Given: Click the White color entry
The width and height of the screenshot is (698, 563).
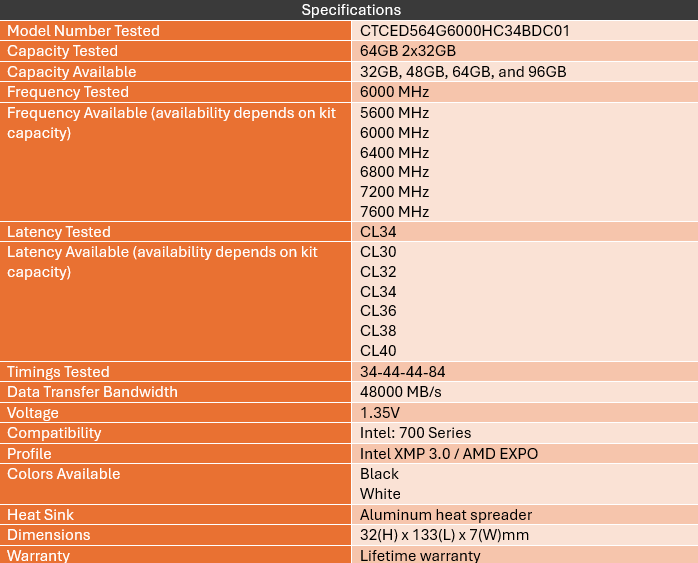Looking at the screenshot, I should pyautogui.click(x=380, y=494).
